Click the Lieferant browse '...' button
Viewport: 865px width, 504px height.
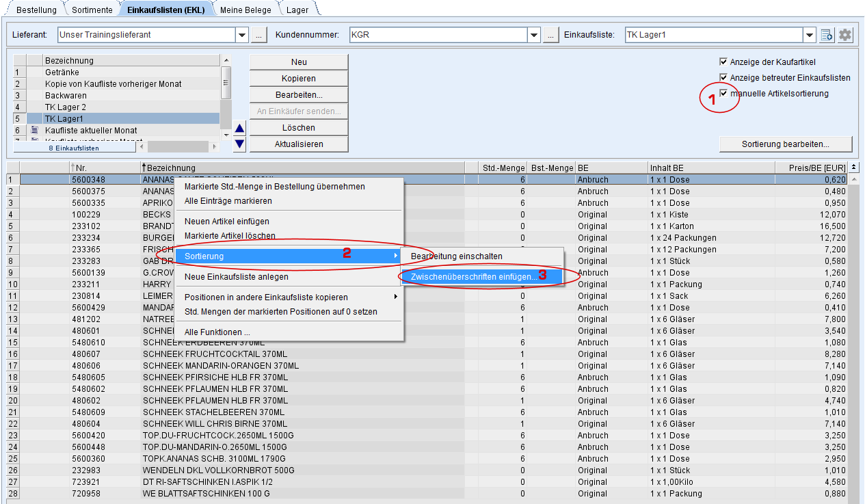pos(258,35)
